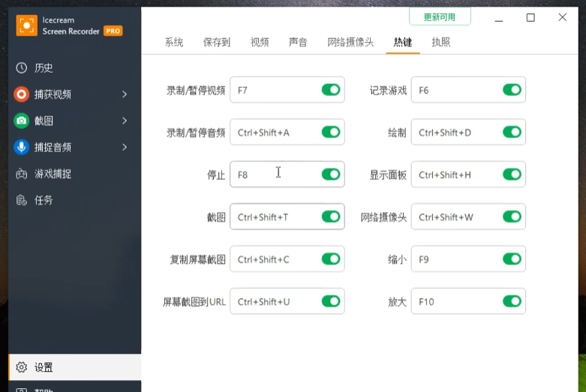Click the Ctrl+Shift+W hotkey field
Image resolution: width=586 pixels, height=392 pixels.
(x=468, y=217)
